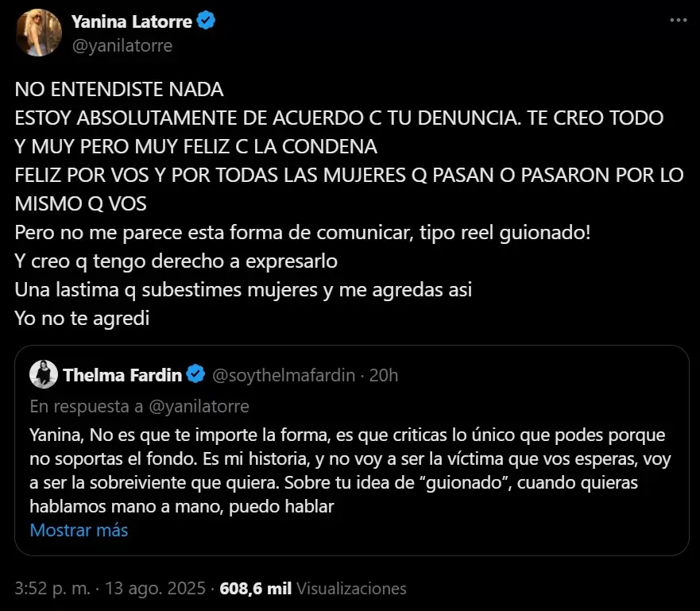700x611 pixels.
Task: Expand the quoted reply with Mostrar más
Action: point(79,530)
